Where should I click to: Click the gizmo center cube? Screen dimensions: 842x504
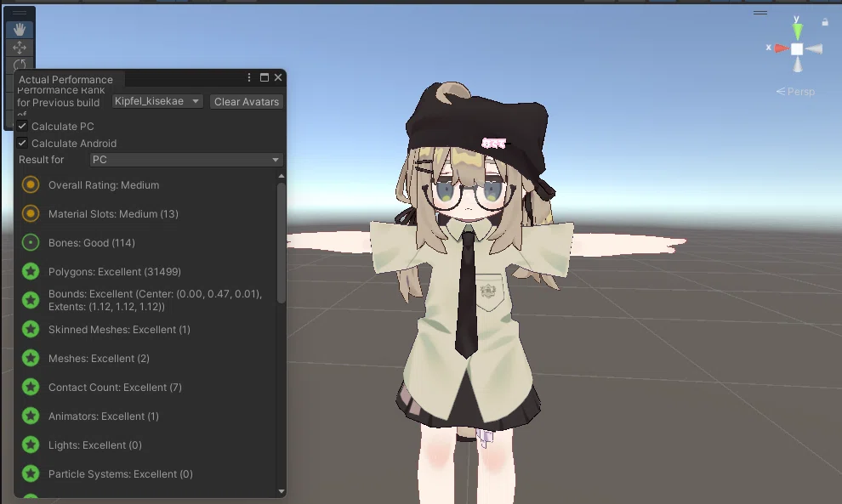797,49
